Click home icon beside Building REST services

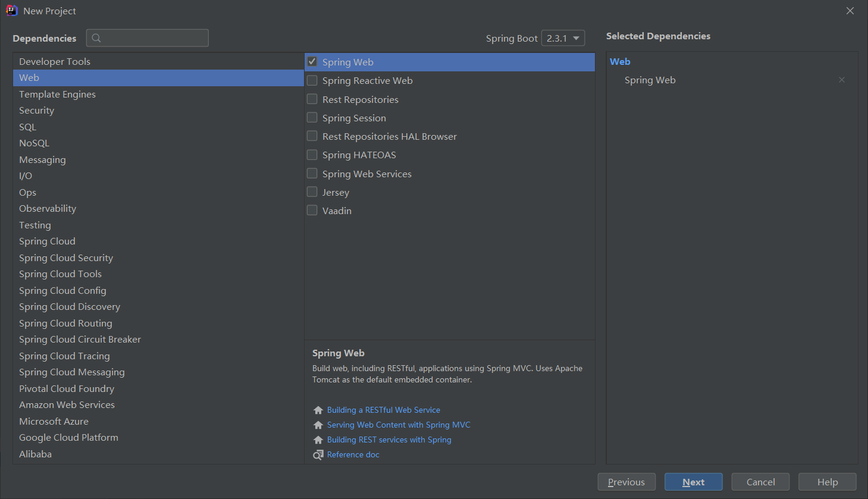(318, 440)
